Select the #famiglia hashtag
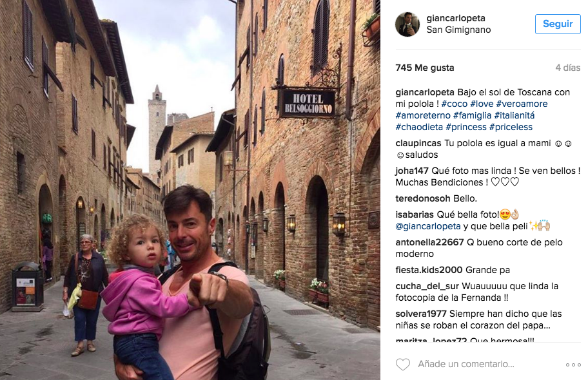Image resolution: width=588 pixels, height=380 pixels. coord(472,115)
